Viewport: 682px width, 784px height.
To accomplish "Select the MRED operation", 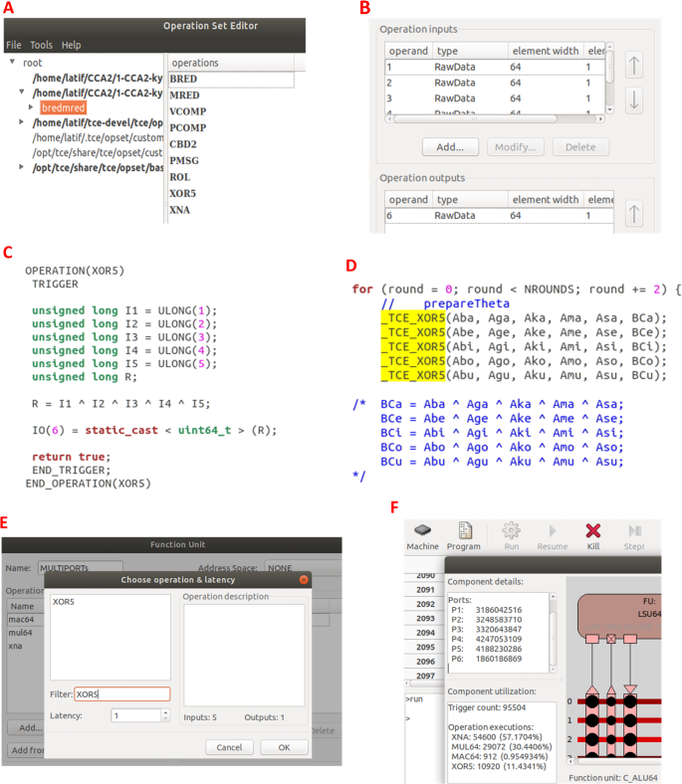I will point(184,95).
